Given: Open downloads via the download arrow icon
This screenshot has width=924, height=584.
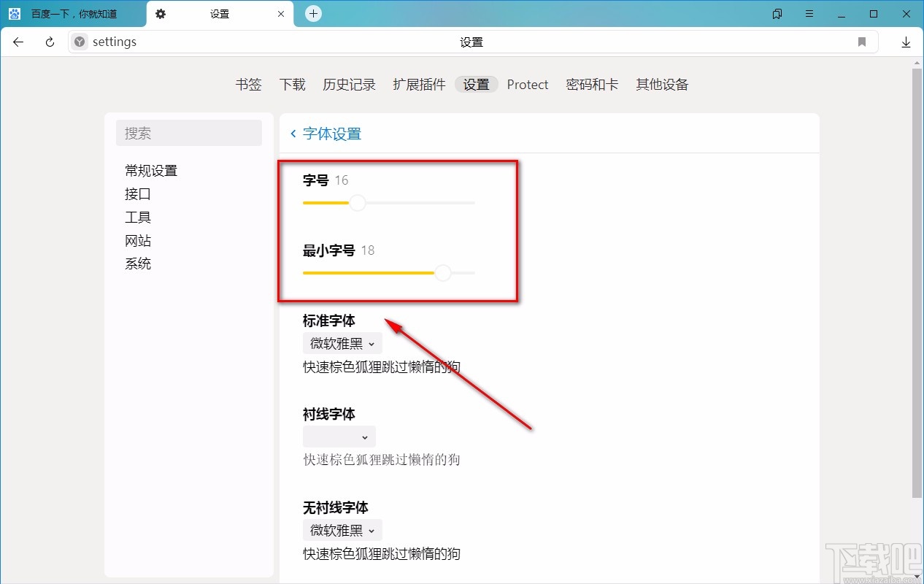Looking at the screenshot, I should pos(906,42).
